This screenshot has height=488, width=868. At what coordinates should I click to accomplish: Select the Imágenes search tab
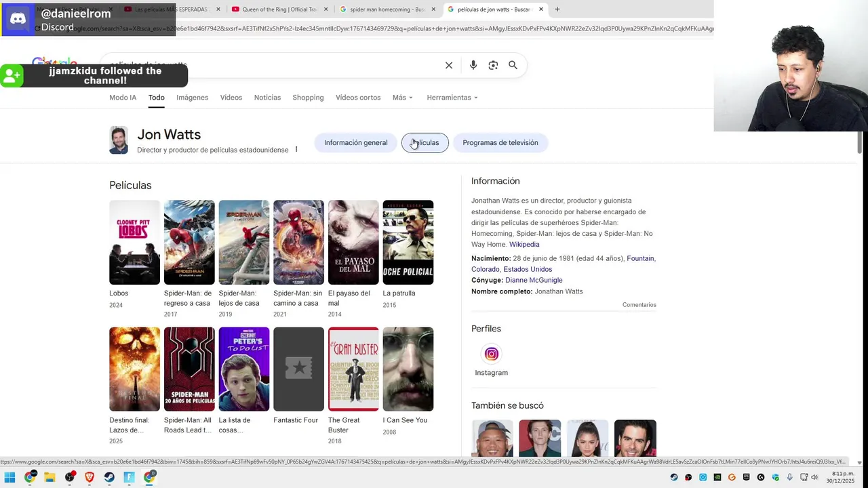tap(193, 98)
